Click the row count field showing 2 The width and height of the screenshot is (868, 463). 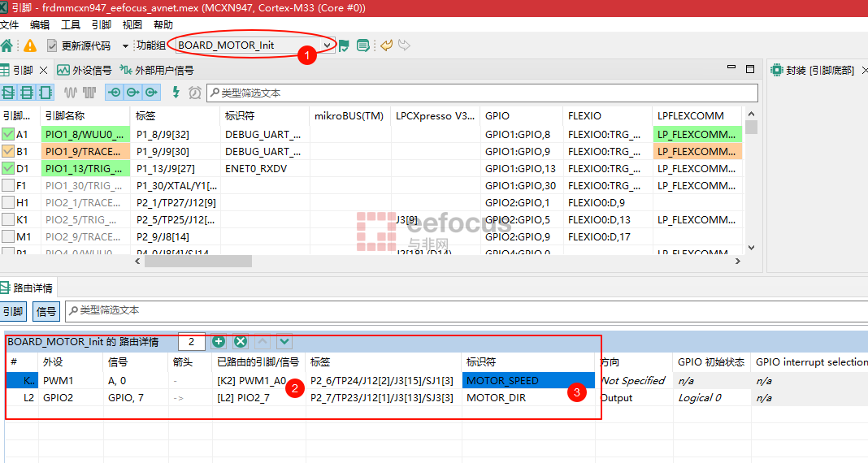(x=192, y=341)
